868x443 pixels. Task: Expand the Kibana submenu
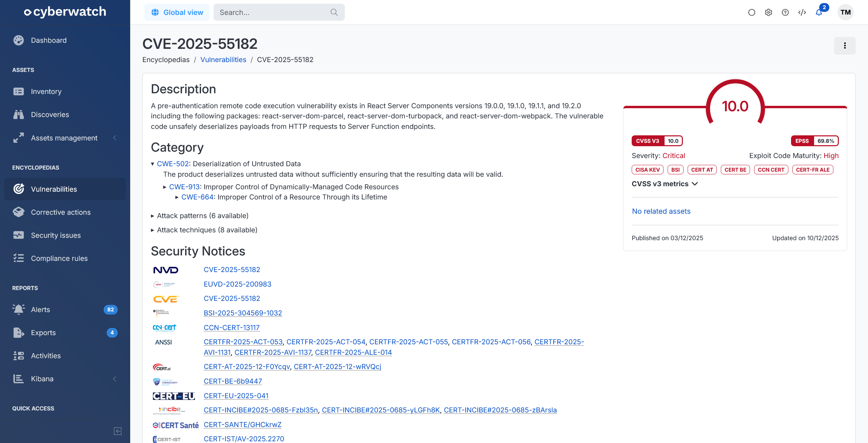point(65,379)
